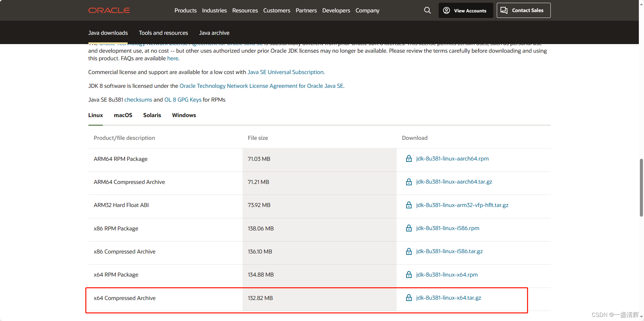Select 'ARM32 Hard Float ABI' description text
The image size is (644, 321).
(x=121, y=205)
